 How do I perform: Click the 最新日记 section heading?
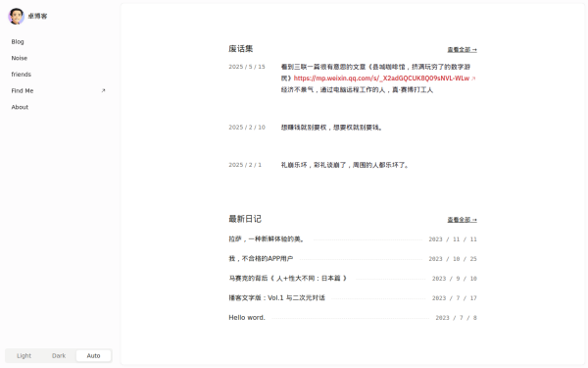click(245, 219)
